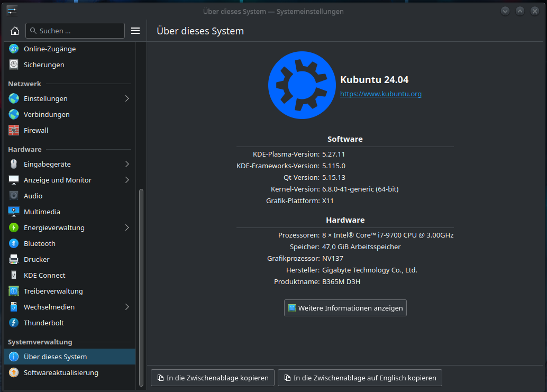Expand the Eingabegeräte chevron
Viewport: 547px width, 392px height.
click(127, 164)
